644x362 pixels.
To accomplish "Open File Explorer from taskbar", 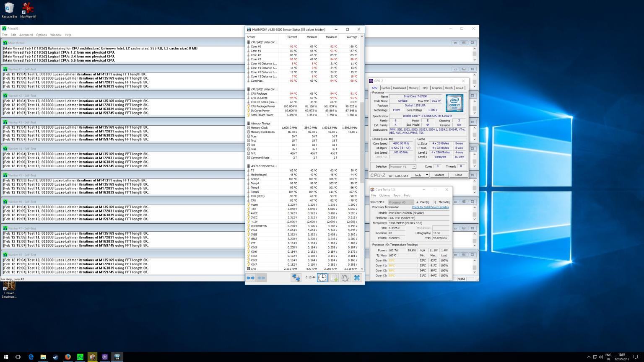I will (x=43, y=357).
